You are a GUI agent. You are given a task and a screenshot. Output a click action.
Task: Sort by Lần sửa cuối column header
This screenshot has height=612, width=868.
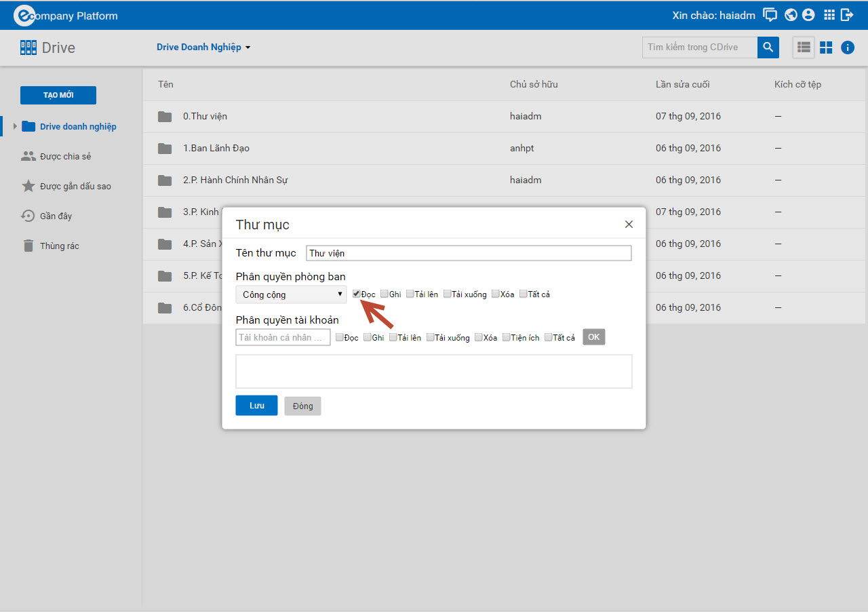(683, 84)
